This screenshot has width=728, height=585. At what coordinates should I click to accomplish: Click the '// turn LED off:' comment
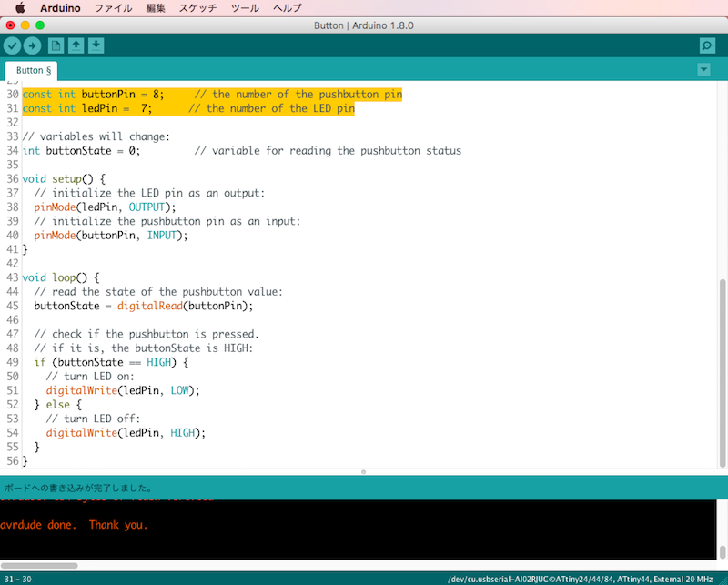93,419
